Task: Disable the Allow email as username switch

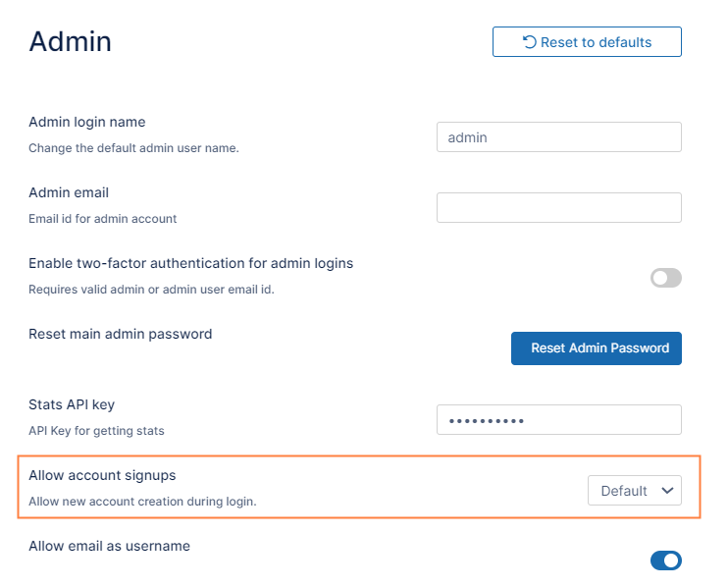Action: (x=665, y=560)
